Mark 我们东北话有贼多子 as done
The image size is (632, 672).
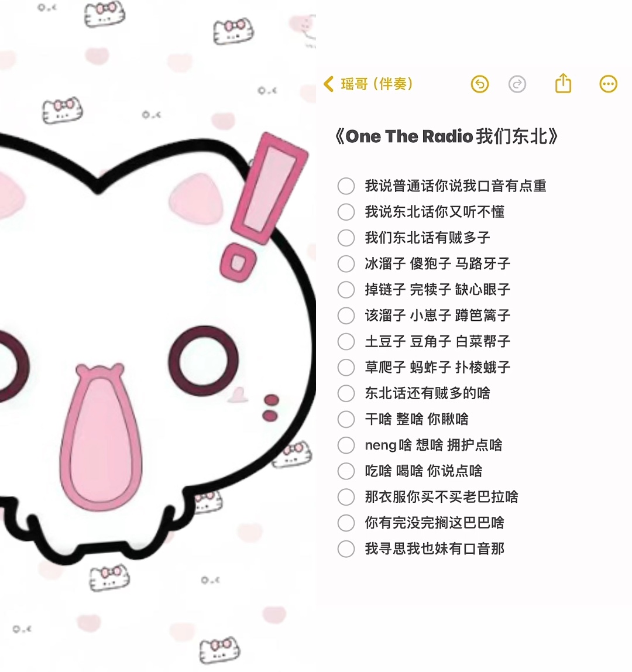click(x=346, y=238)
